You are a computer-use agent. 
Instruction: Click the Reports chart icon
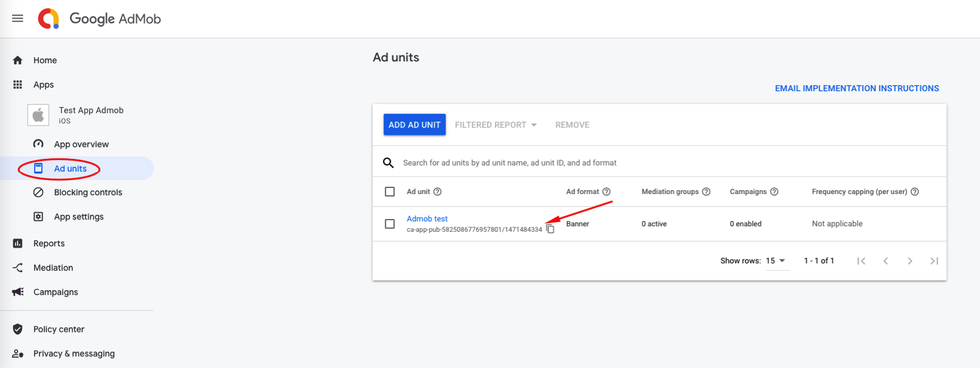(x=18, y=243)
